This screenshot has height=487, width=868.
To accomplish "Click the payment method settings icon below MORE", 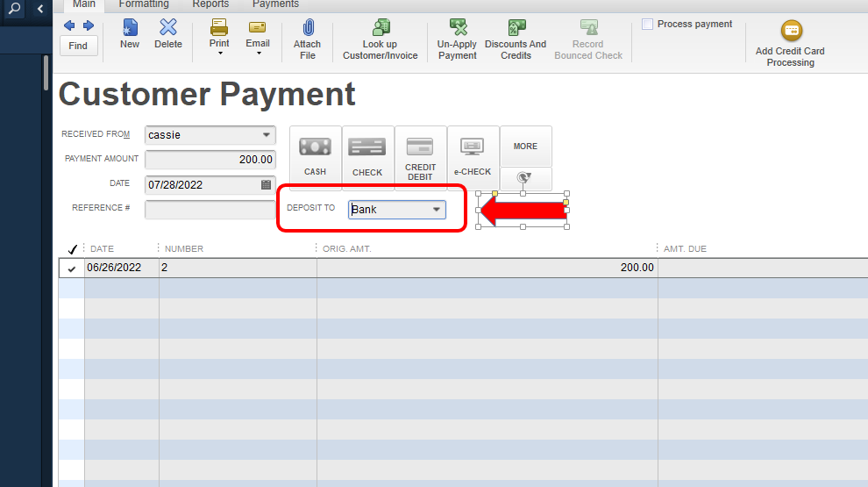I will click(525, 178).
